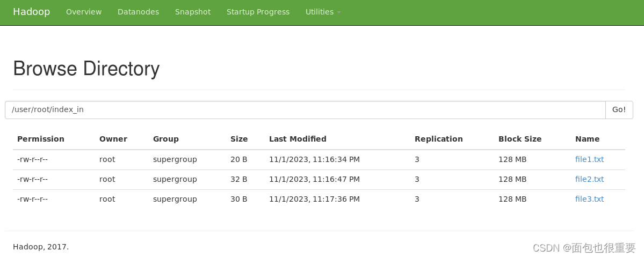
Task: Click the Utilities dropdown caret arrow
Action: pos(339,13)
